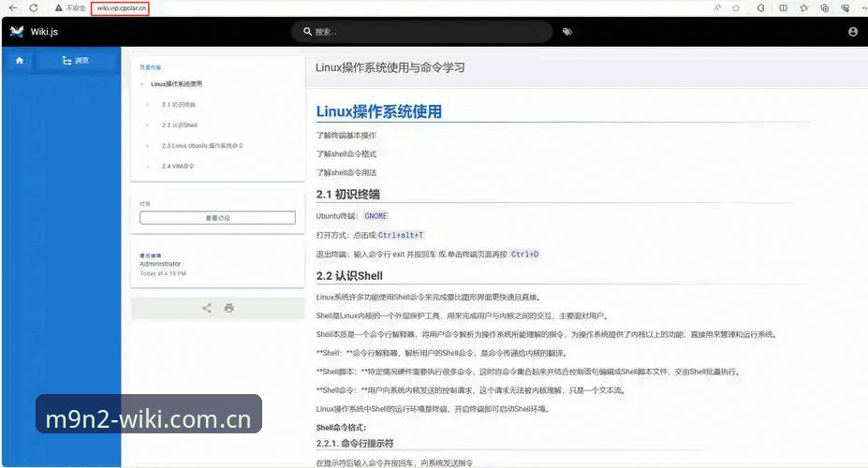Open the browser essentials heart icon
Image resolution: width=868 pixels, height=468 pixels.
pos(846,7)
